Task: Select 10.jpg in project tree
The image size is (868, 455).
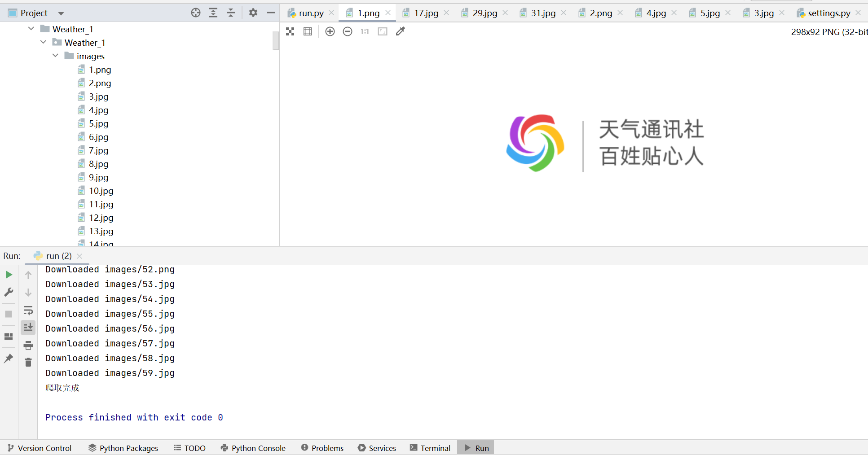Action: click(101, 191)
